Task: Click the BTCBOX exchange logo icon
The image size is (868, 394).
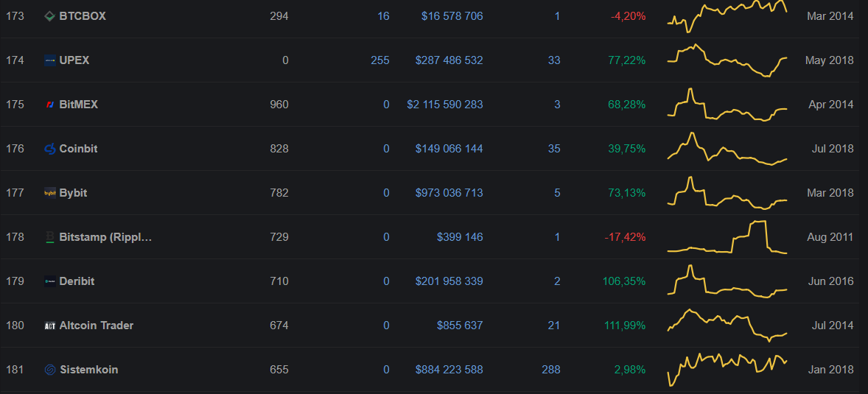Action: coord(50,16)
